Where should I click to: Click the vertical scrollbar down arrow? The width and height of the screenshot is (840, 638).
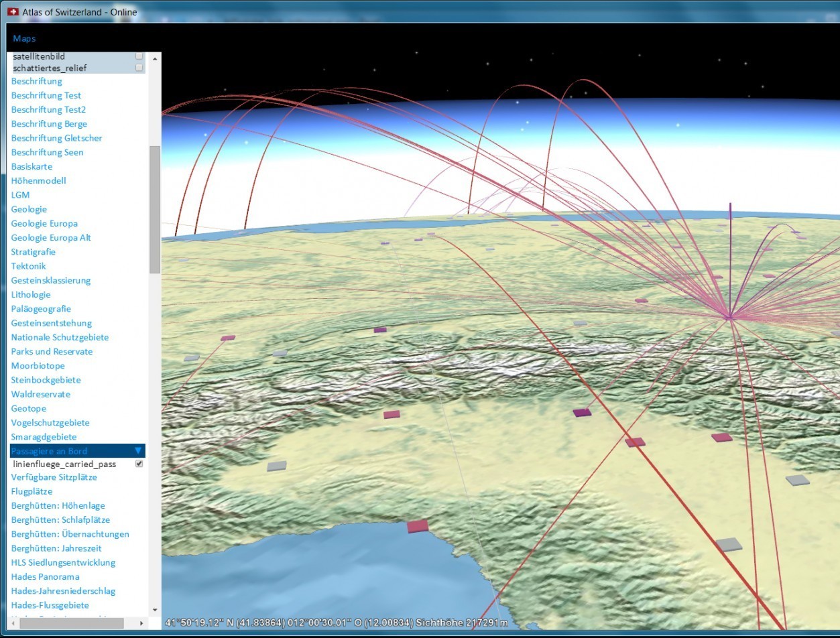[x=155, y=610]
